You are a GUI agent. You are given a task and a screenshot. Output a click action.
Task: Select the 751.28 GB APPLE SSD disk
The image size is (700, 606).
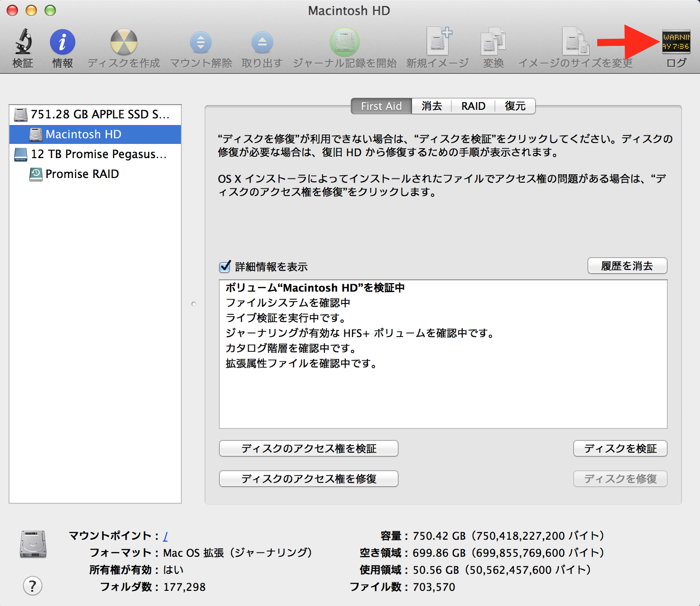[99, 115]
